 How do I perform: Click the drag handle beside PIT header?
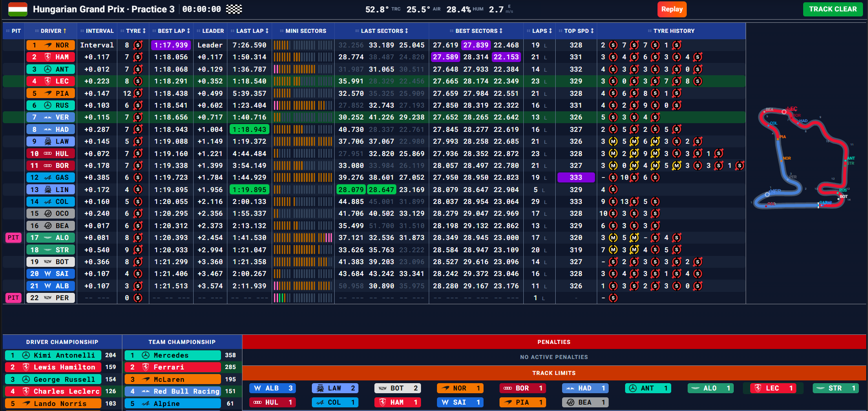pyautogui.click(x=8, y=31)
